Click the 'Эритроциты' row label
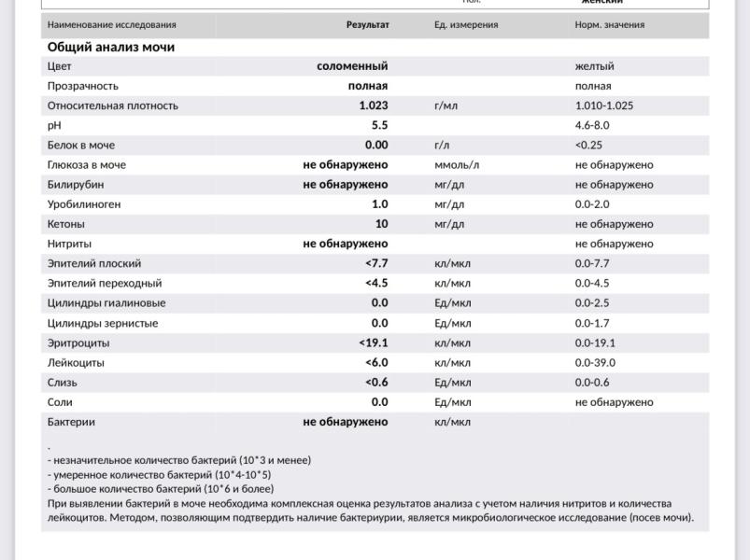Screen dimensions: 750x560 78,343
